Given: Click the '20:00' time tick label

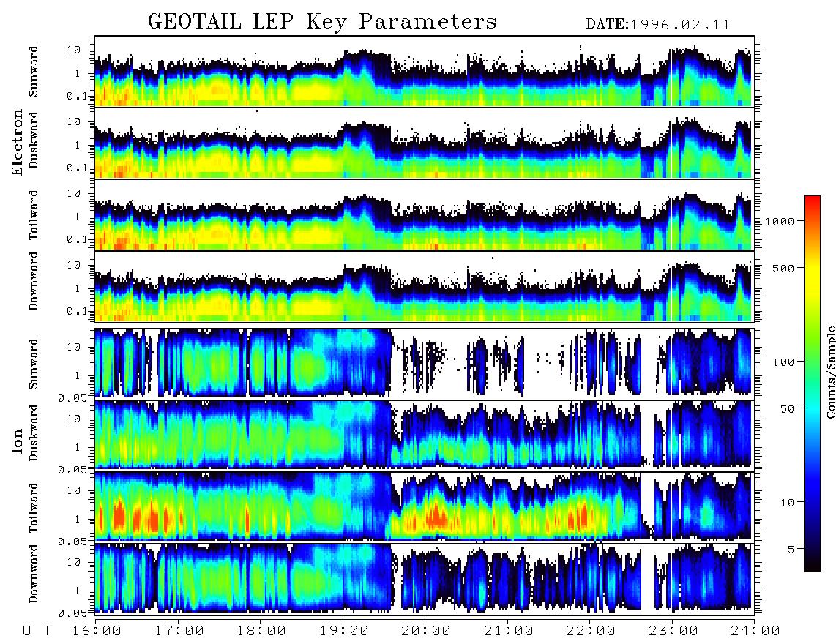Looking at the screenshot, I should [426, 631].
